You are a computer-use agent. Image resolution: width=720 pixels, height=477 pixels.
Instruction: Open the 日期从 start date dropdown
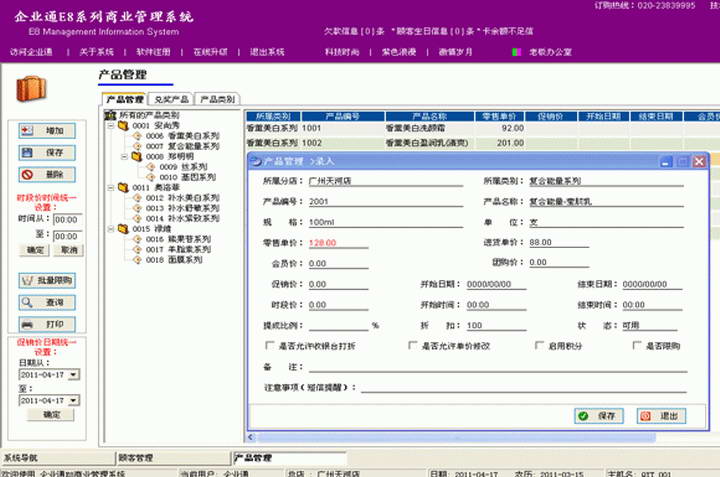[73, 375]
